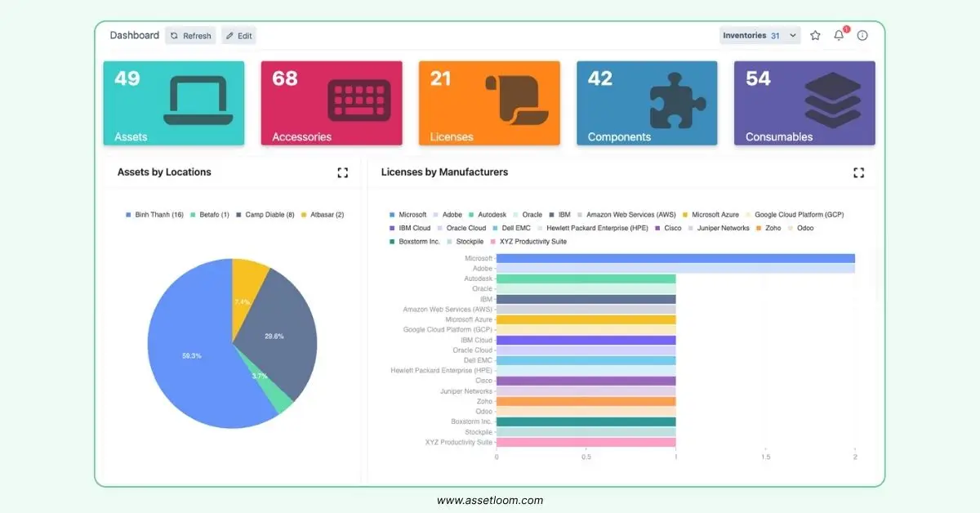Open the Licenses card with 21

(x=489, y=104)
